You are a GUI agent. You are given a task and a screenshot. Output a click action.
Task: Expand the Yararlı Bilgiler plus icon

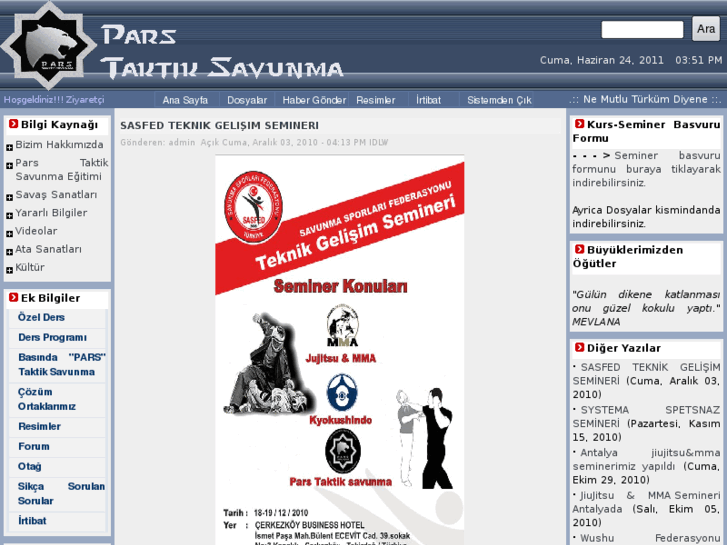click(9, 216)
